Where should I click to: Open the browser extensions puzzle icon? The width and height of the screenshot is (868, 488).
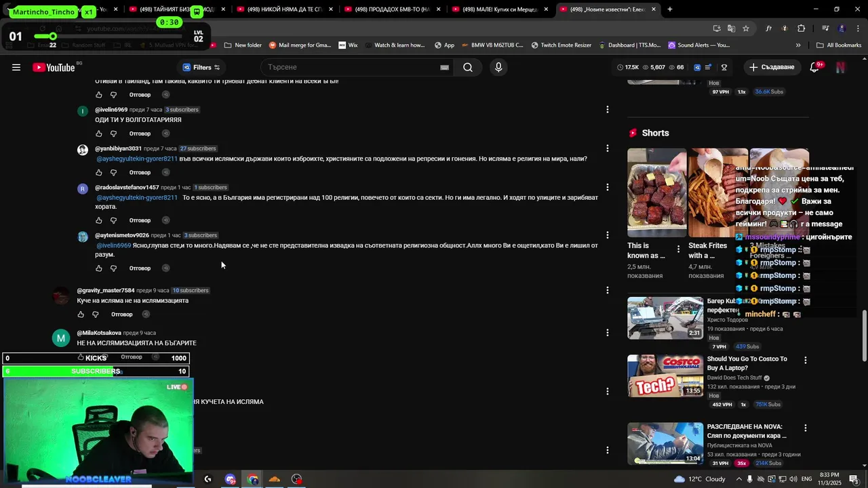(x=802, y=28)
